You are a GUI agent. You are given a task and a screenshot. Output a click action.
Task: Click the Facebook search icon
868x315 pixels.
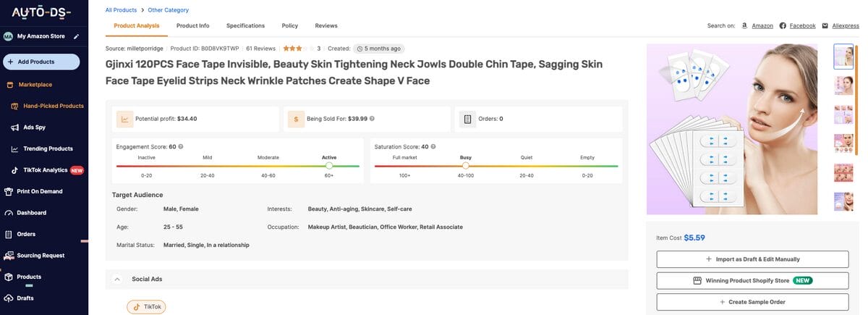[x=783, y=25]
